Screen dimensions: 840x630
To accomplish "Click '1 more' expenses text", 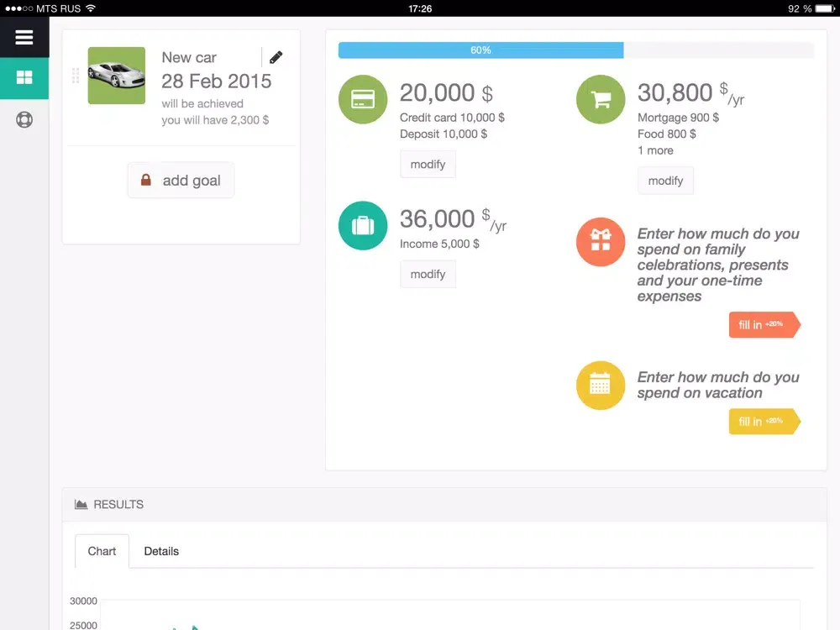I will point(655,150).
